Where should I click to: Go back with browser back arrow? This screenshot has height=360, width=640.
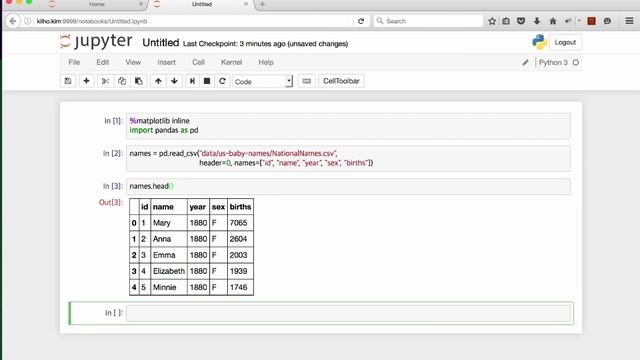click(13, 21)
